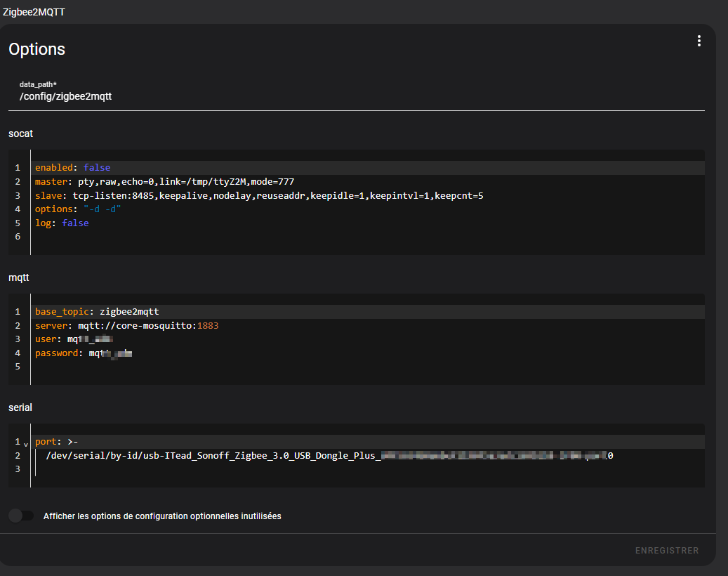The image size is (728, 576).
Task: Click the /dev/serial/by-id device path line
Action: click(369, 456)
